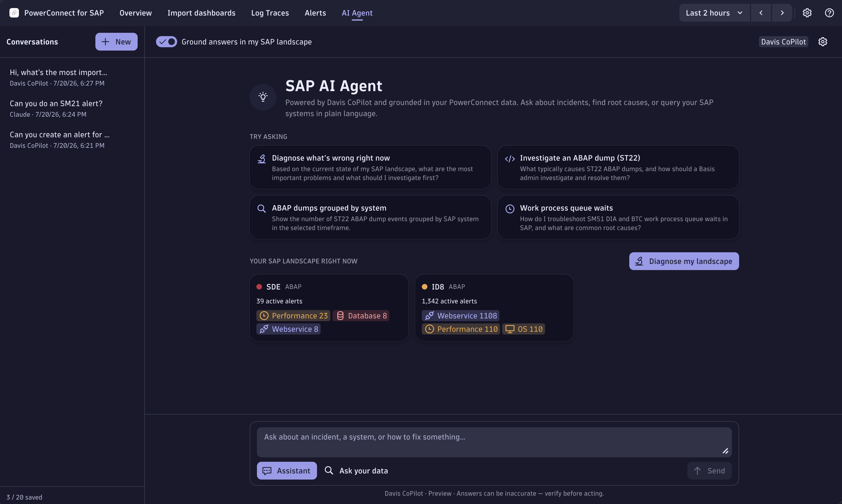Viewport: 842px width, 504px height.
Task: Open the Davis CoPilot model selector
Action: (x=783, y=42)
